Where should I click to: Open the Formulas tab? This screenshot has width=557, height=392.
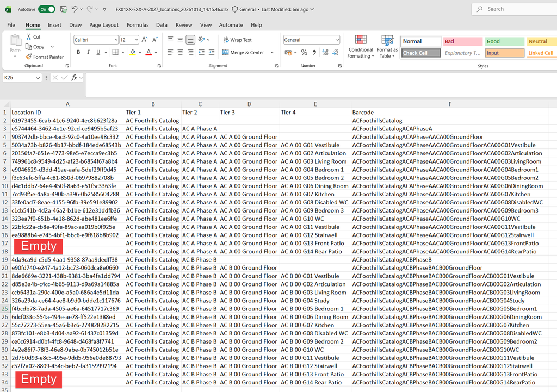click(138, 25)
